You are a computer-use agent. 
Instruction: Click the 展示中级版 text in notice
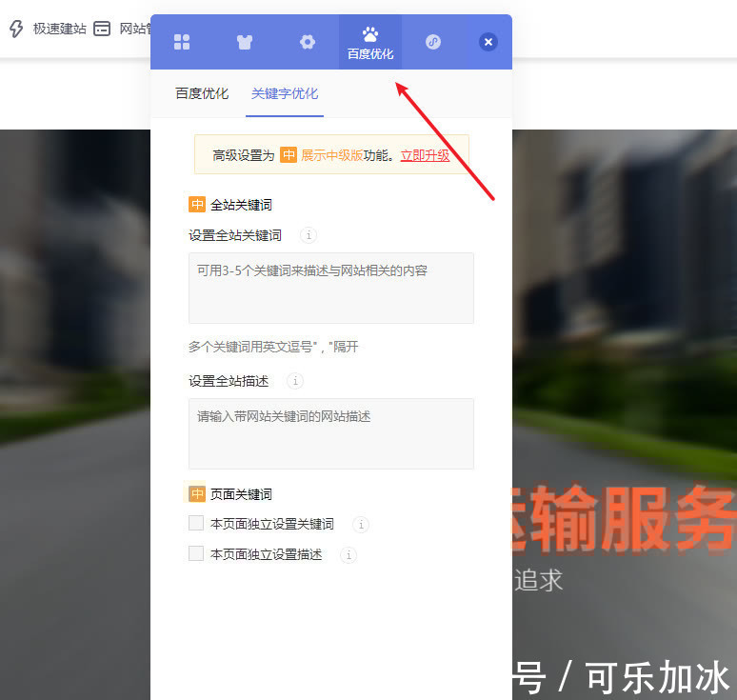pos(331,155)
